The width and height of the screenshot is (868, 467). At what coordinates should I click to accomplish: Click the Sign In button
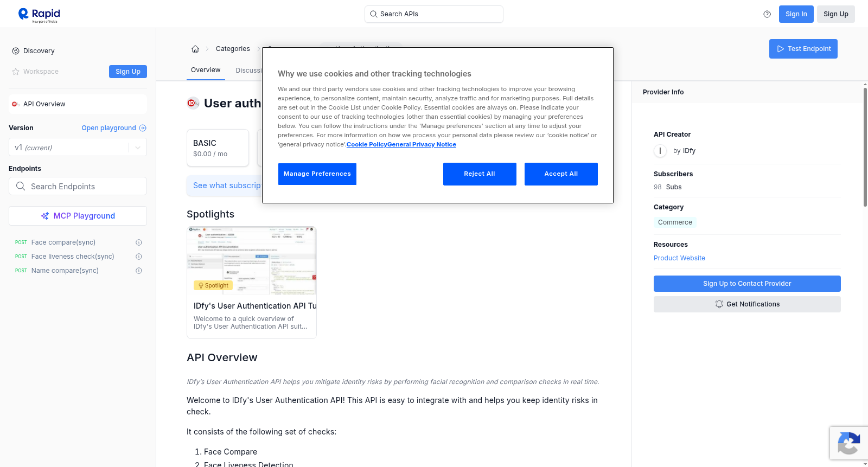tap(796, 14)
